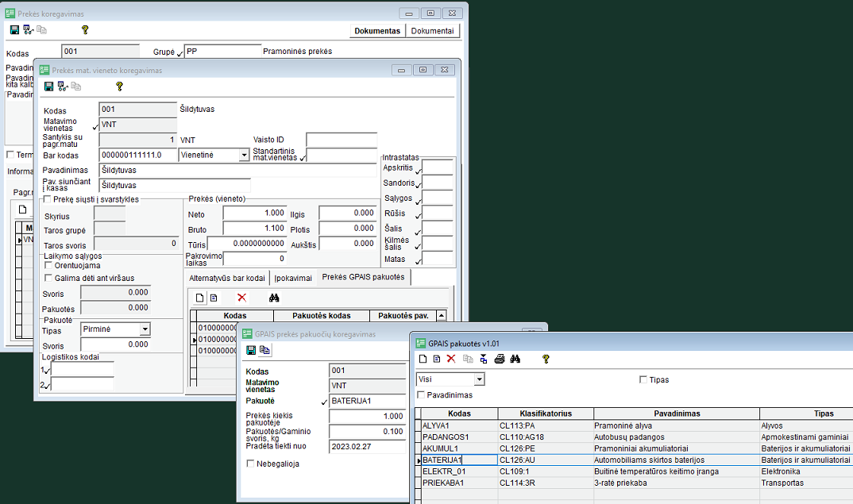
Task: Delete the row in the Prekės GPAIS pakuotės tab
Action: (241, 298)
